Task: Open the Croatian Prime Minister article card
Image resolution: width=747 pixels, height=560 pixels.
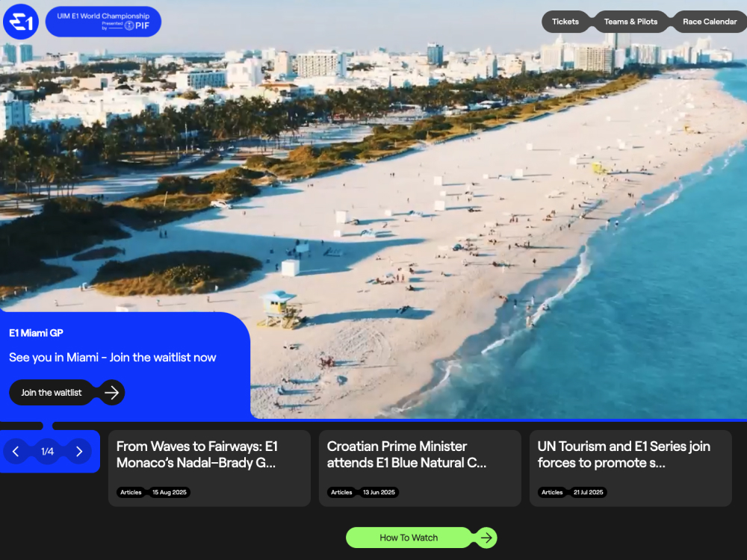Action: pyautogui.click(x=419, y=455)
